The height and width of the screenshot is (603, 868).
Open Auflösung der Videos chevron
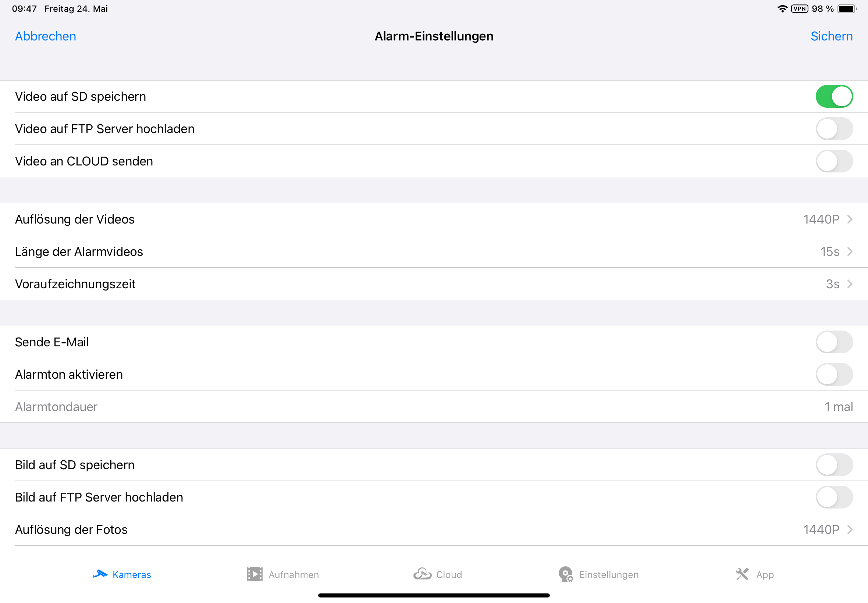(850, 219)
